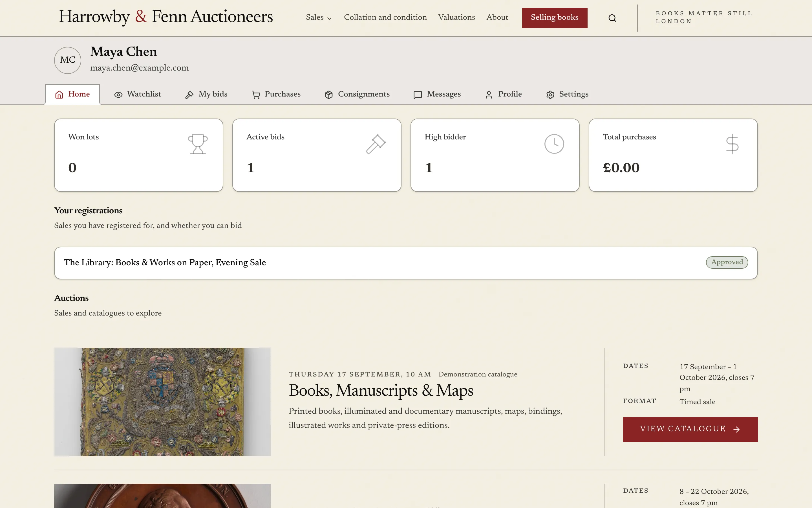
Task: Click the arrow on View Catalogue button
Action: click(736, 429)
